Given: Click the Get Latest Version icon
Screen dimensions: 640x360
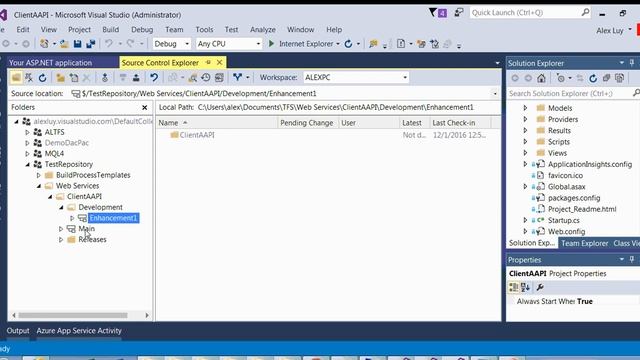Looking at the screenshot, I should tap(104, 78).
